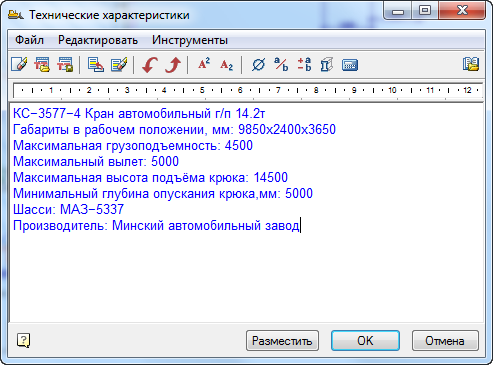The height and width of the screenshot is (365, 493).
Task: Click the title bar application icon
Action: [16, 15]
